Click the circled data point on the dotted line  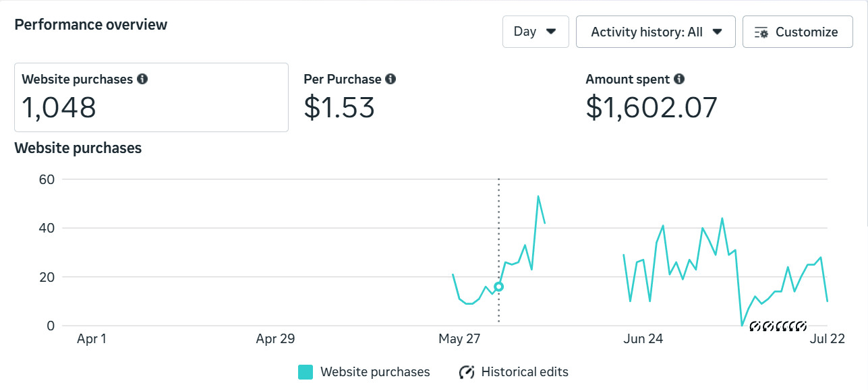coord(499,287)
